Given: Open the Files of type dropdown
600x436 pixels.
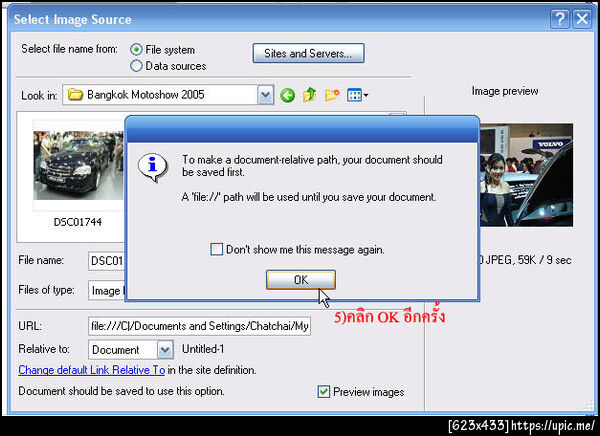Looking at the screenshot, I should (x=107, y=291).
